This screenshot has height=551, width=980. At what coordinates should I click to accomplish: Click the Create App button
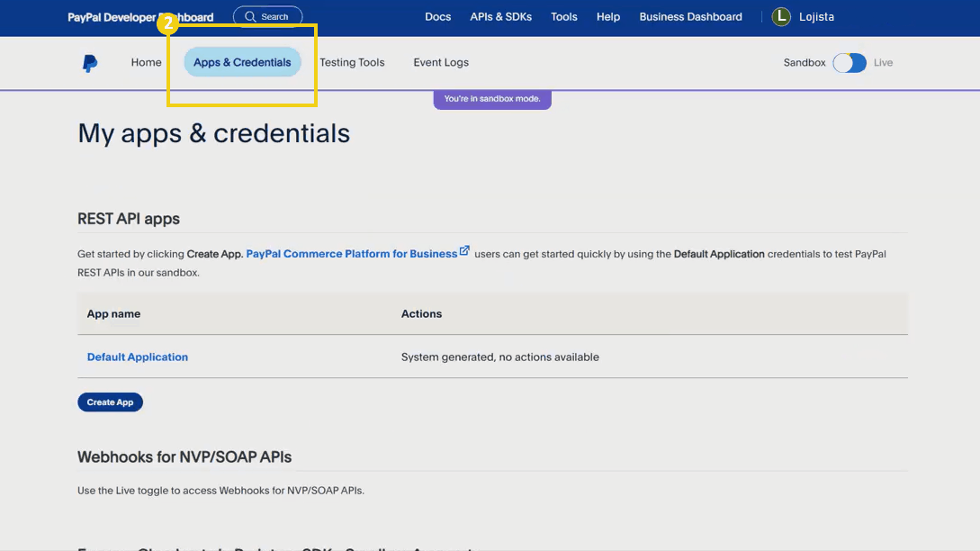tap(110, 402)
